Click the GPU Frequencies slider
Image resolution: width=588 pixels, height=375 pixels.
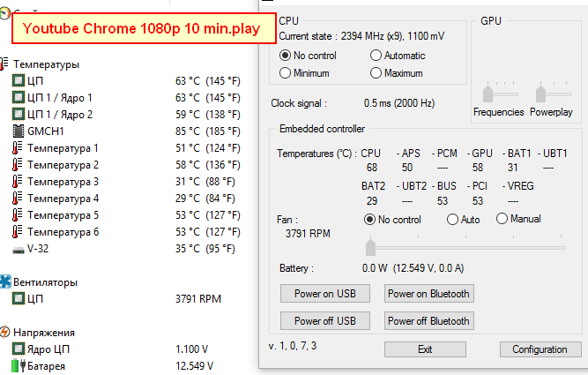coord(488,94)
